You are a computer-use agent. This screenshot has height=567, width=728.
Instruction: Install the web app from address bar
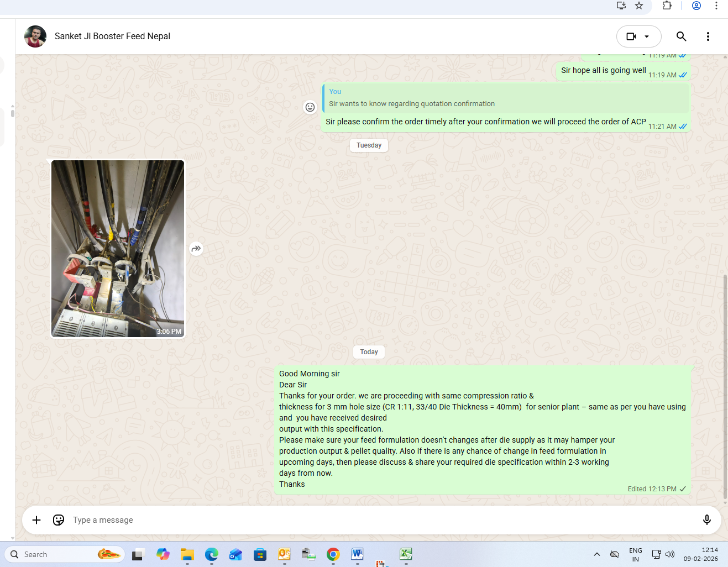tap(621, 6)
